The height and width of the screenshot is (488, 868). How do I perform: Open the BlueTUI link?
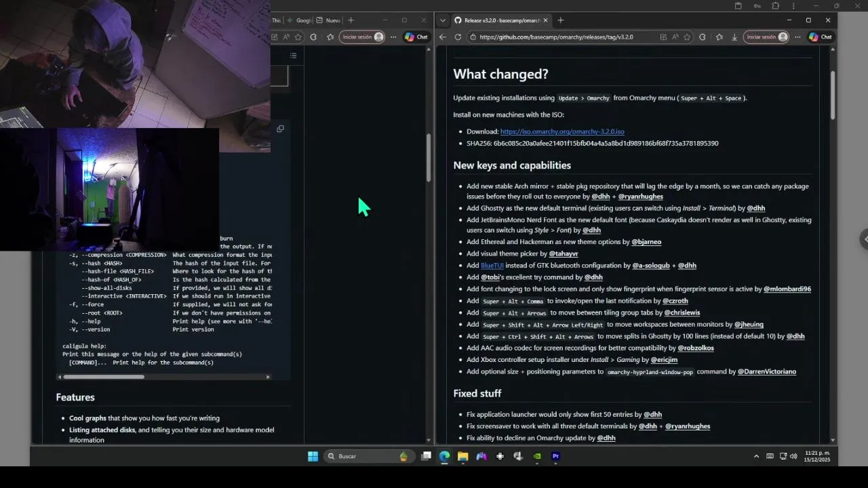[x=492, y=266]
